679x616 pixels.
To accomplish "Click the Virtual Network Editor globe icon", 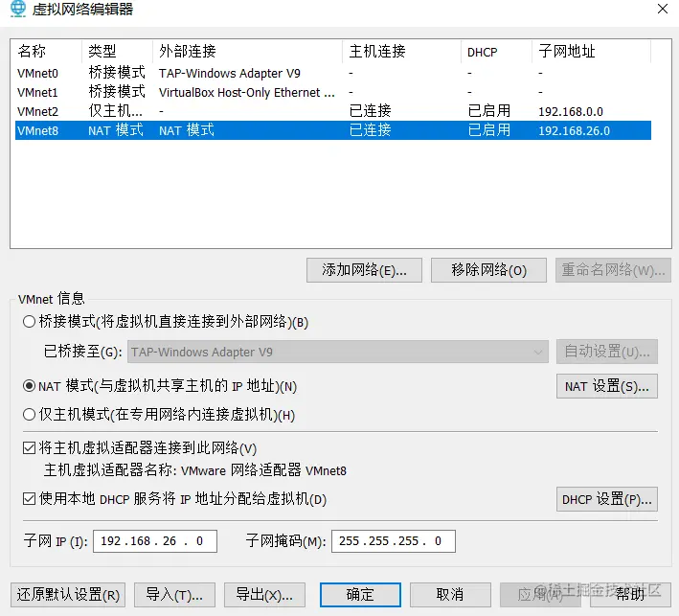I will pyautogui.click(x=18, y=9).
